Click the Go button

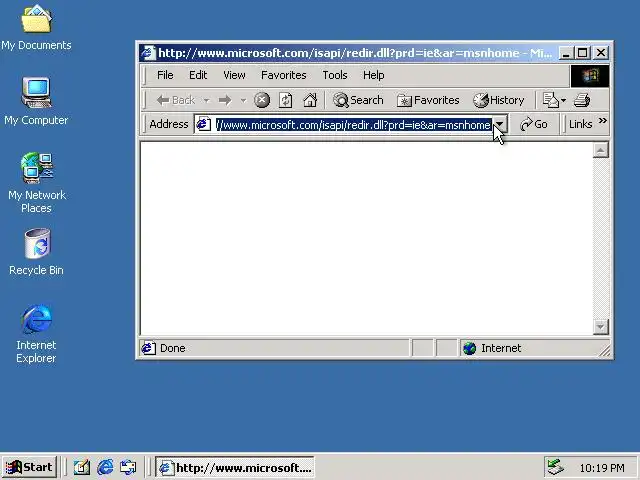[534, 124]
